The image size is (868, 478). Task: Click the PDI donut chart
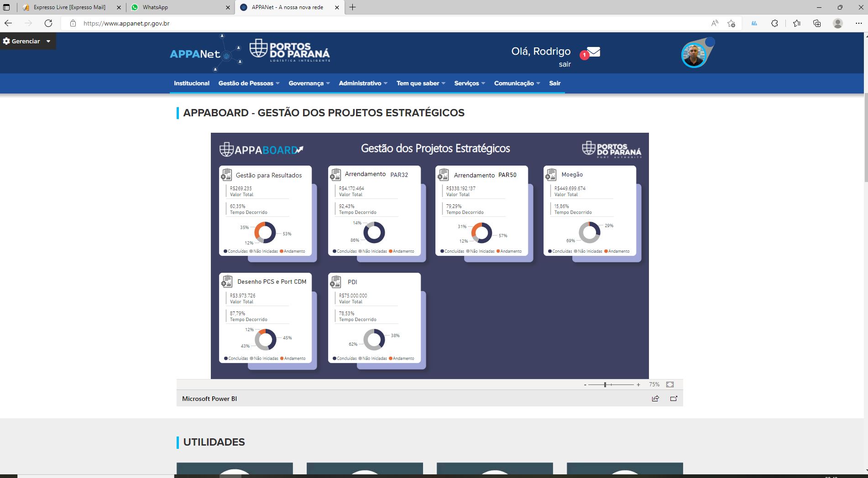pyautogui.click(x=374, y=339)
